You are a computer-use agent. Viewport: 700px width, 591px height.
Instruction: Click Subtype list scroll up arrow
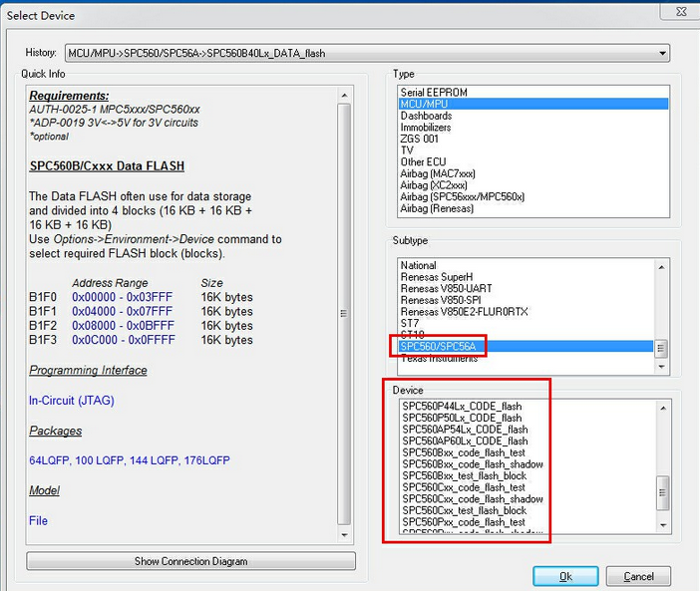click(x=661, y=267)
